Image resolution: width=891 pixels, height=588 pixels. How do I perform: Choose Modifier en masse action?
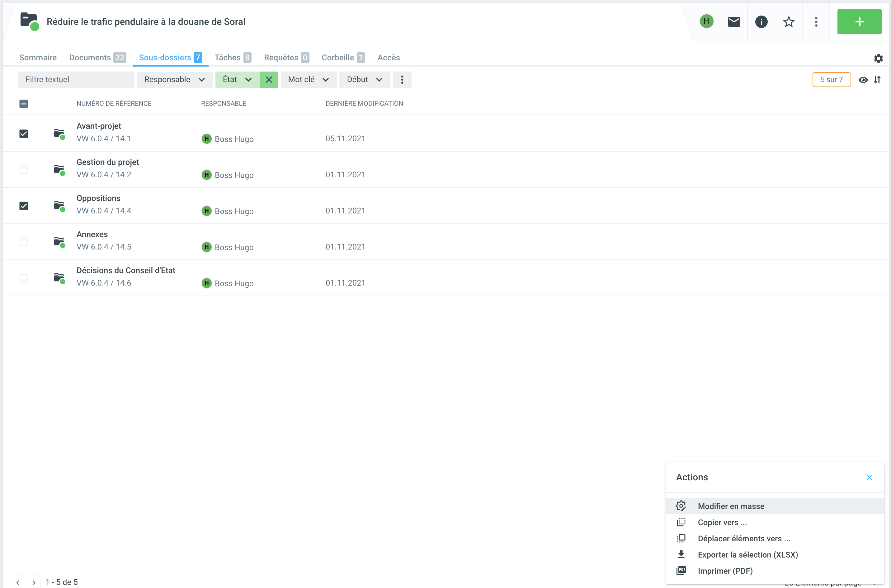coord(730,506)
